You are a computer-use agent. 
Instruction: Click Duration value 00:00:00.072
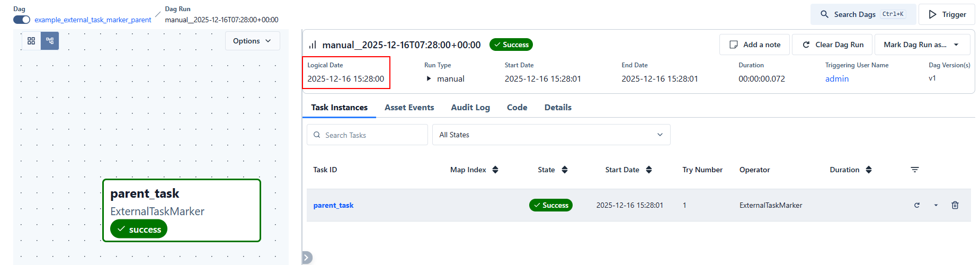762,78
